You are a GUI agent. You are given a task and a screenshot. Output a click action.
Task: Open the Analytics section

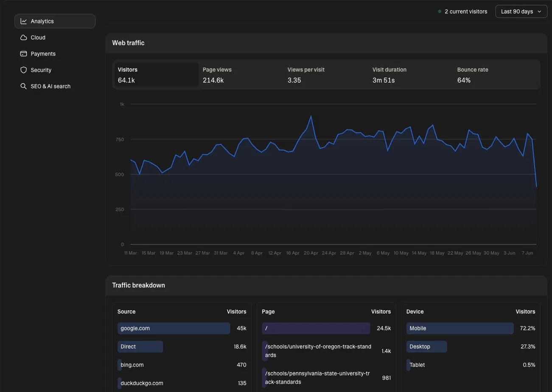pos(55,21)
